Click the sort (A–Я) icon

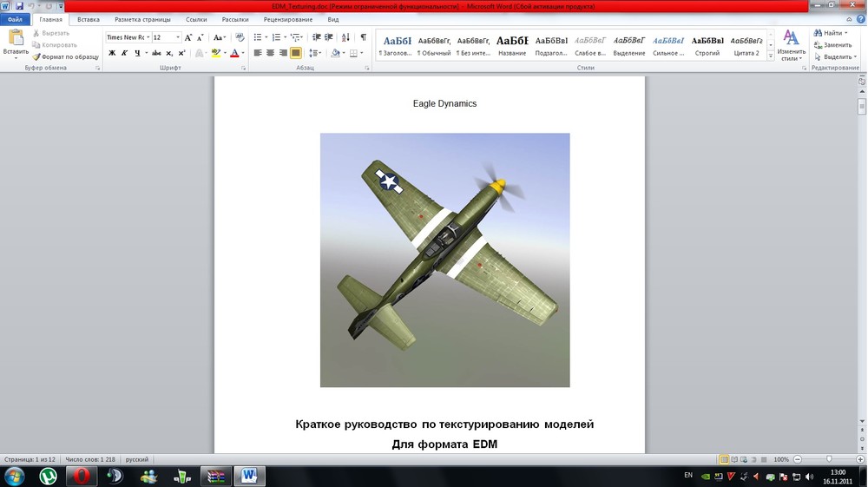347,37
